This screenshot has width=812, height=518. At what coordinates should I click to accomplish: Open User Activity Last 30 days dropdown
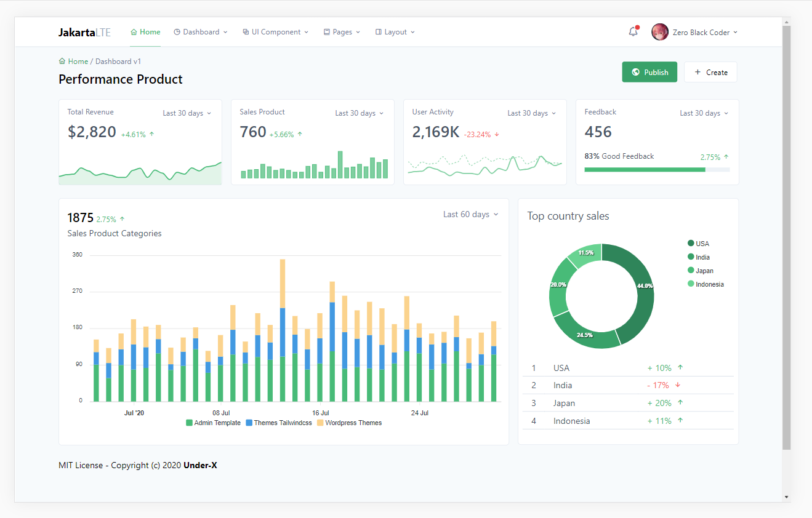[532, 113]
